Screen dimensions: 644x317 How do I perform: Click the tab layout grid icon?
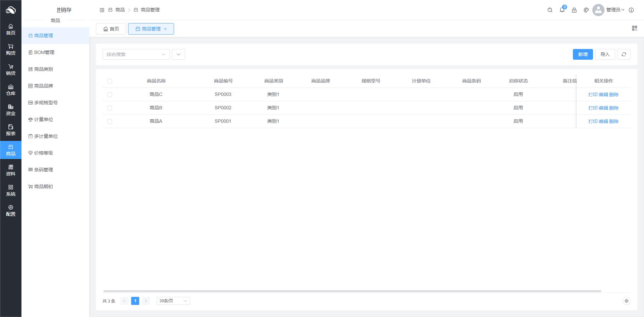(634, 29)
